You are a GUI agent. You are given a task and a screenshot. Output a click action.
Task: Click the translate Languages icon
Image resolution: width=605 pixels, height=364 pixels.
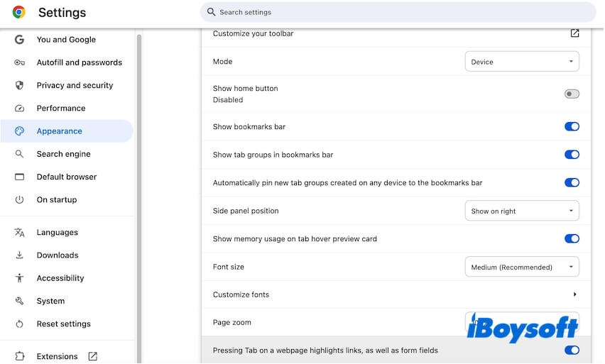click(19, 233)
